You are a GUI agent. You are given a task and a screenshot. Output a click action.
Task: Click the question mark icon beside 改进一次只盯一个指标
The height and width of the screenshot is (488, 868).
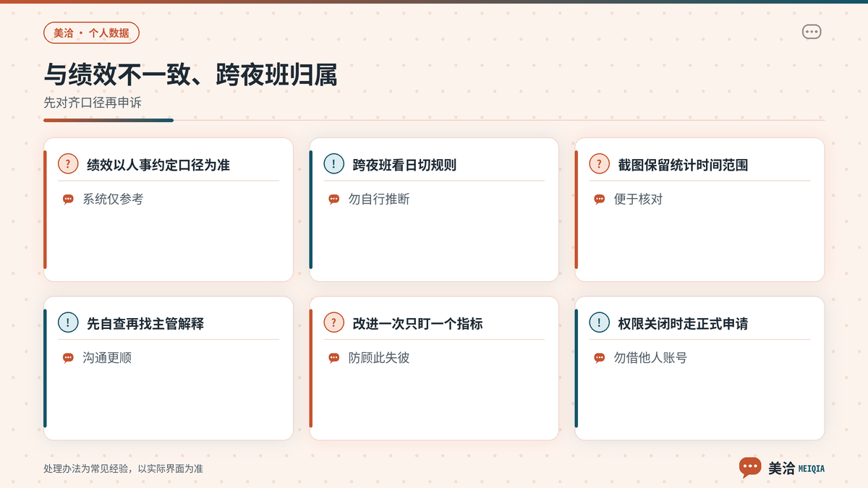[x=333, y=323]
